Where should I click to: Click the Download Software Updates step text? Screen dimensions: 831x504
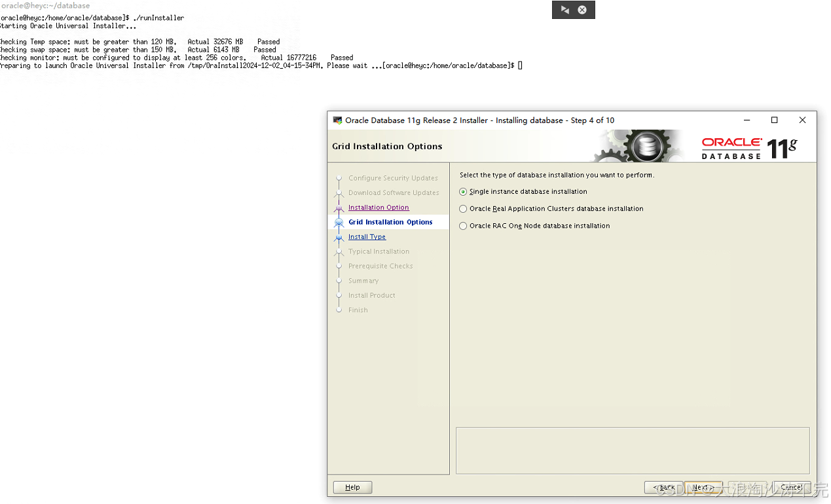pos(394,193)
